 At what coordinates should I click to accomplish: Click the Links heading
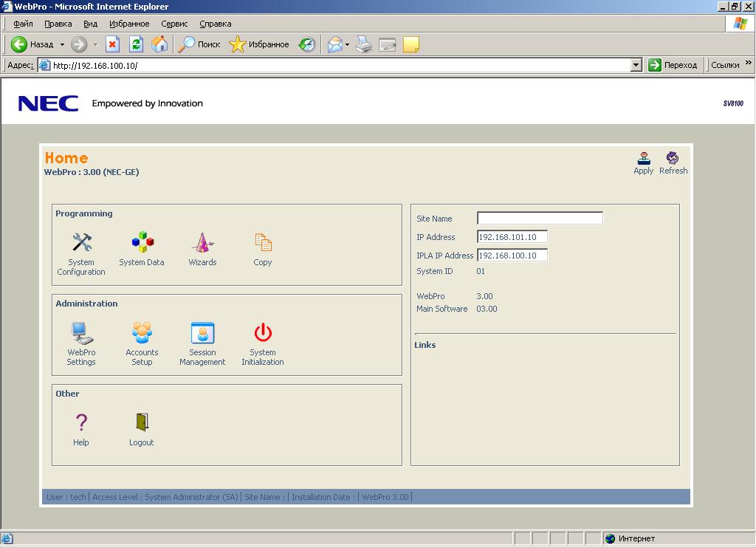(x=425, y=345)
